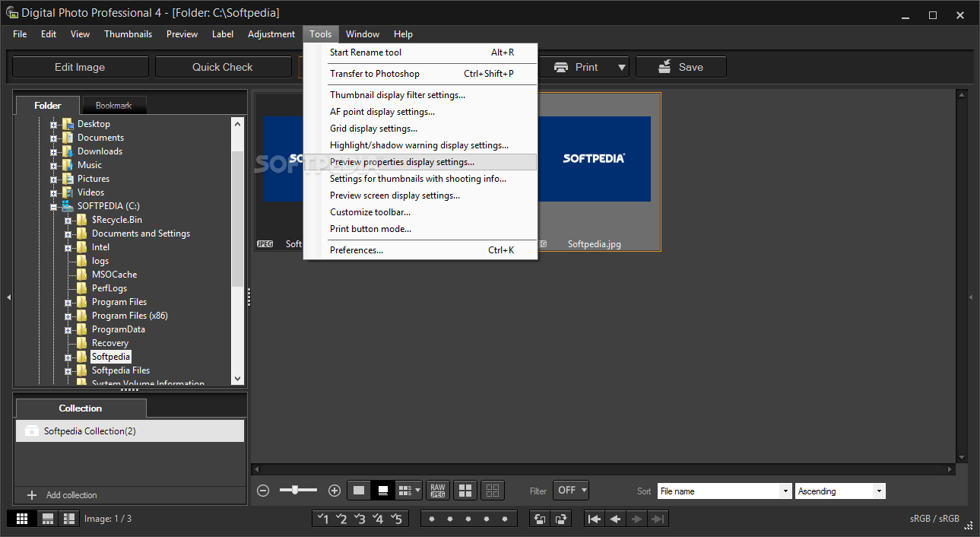
Task: Click the zoom out minus icon for thumbnails
Action: (263, 491)
